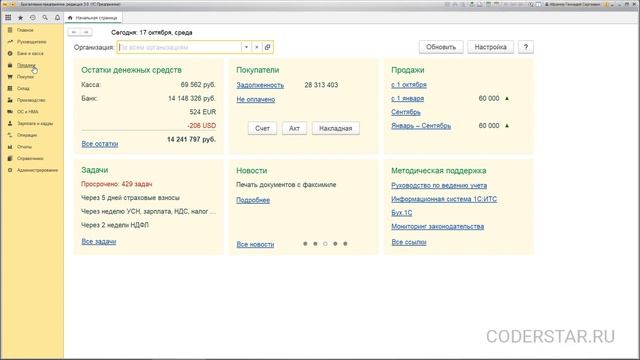Open Зарплата и кадры section
This screenshot has height=360, width=640.
[35, 123]
